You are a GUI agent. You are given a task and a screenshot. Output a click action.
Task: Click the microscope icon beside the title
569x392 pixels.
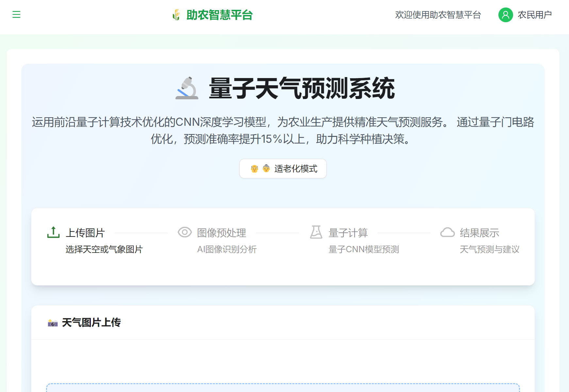click(x=187, y=88)
